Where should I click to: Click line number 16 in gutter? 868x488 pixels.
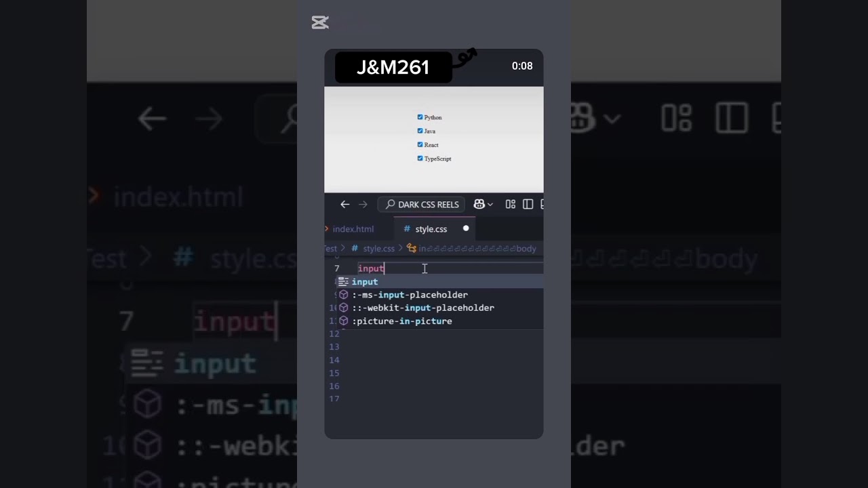334,386
